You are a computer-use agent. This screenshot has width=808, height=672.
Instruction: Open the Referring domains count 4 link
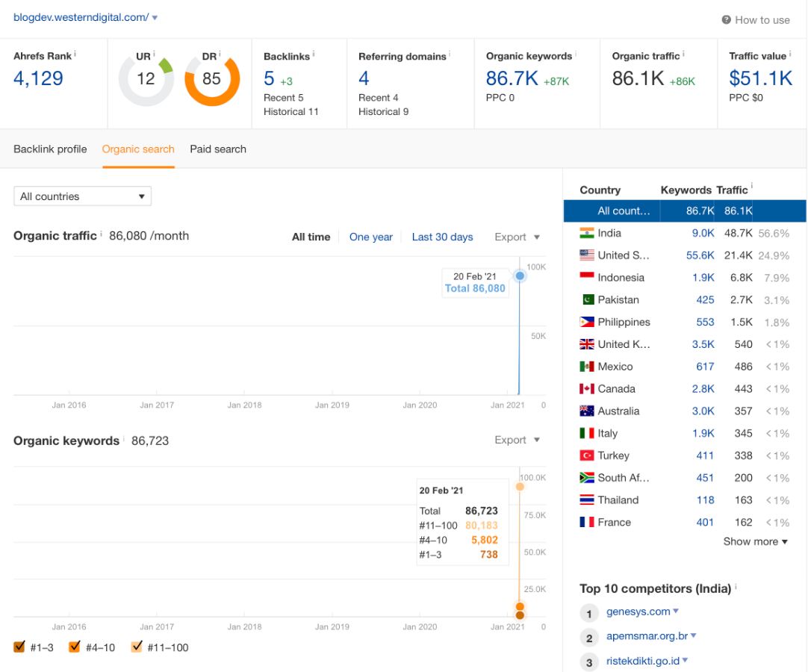tap(364, 78)
